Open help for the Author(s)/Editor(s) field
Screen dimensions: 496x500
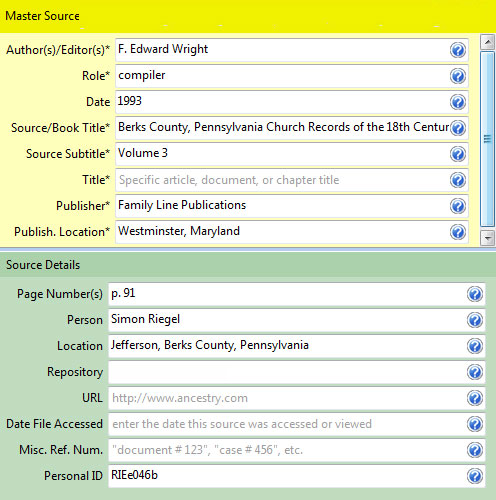[x=458, y=50]
